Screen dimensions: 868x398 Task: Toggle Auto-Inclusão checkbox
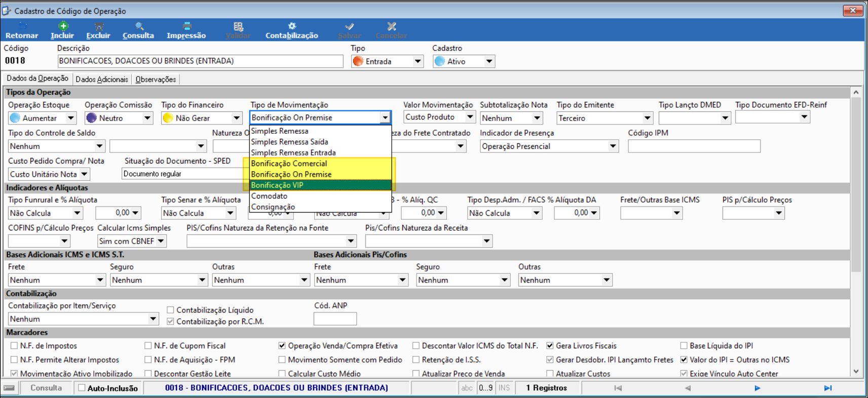(82, 388)
